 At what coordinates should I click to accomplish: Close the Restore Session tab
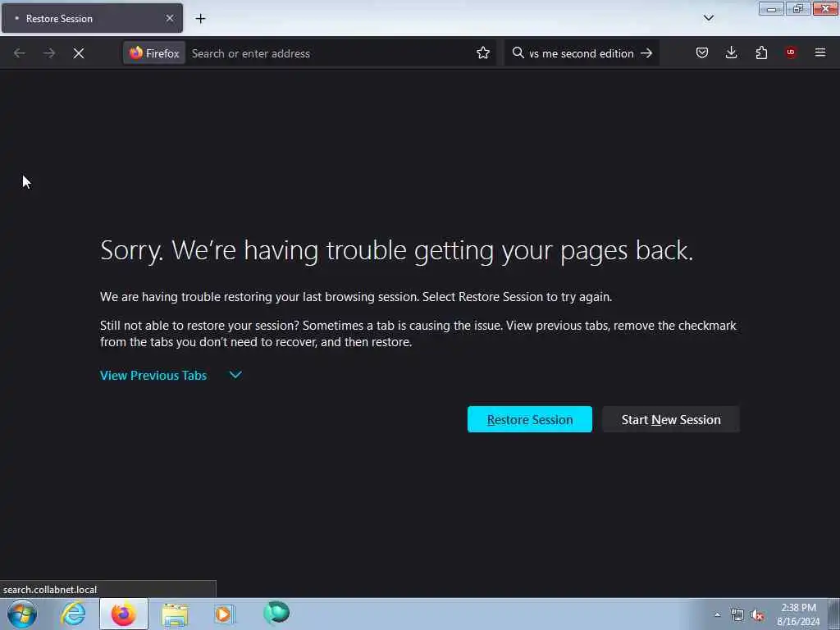(170, 18)
